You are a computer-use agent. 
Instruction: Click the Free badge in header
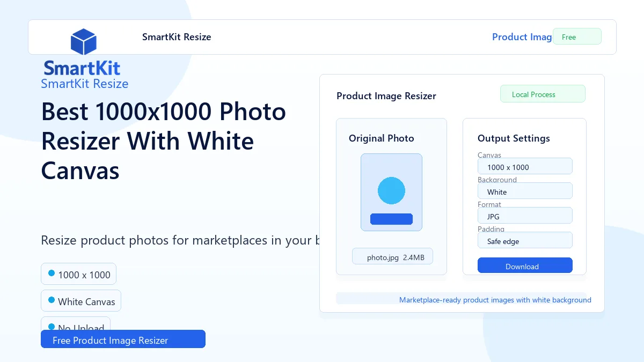tap(577, 36)
